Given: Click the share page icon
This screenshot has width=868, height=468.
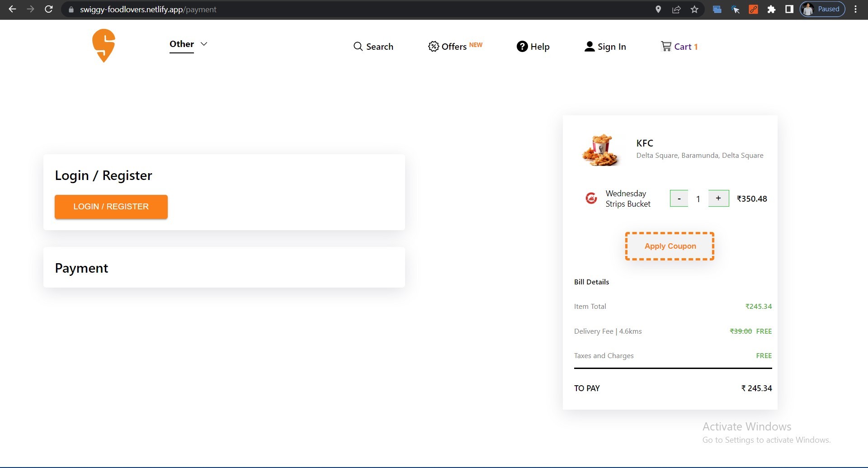Looking at the screenshot, I should (x=676, y=9).
